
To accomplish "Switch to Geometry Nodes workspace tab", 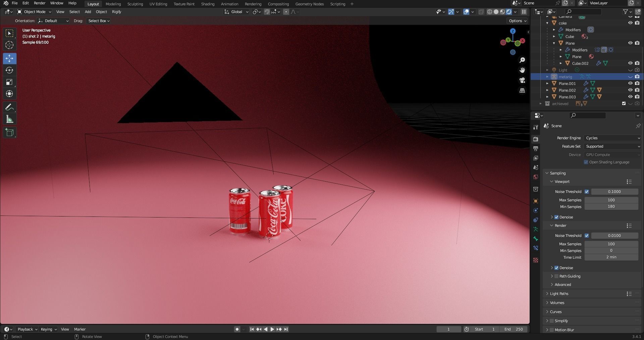I will click(310, 4).
